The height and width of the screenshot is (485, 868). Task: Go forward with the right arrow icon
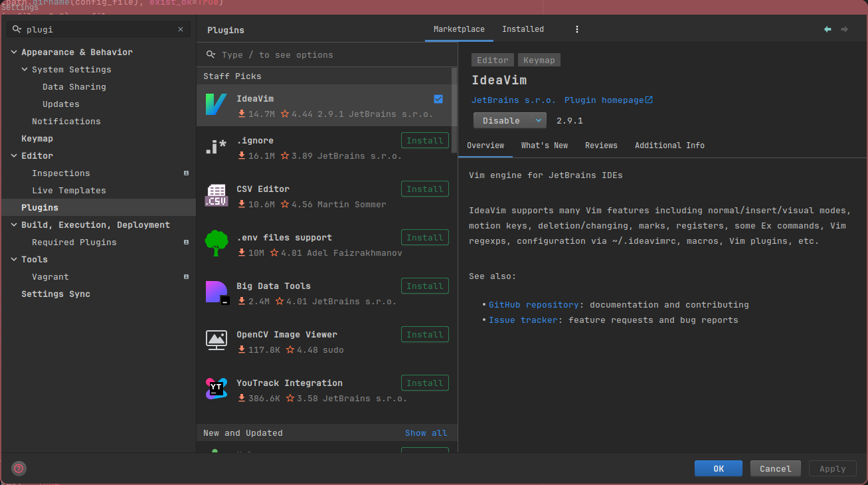click(x=845, y=29)
